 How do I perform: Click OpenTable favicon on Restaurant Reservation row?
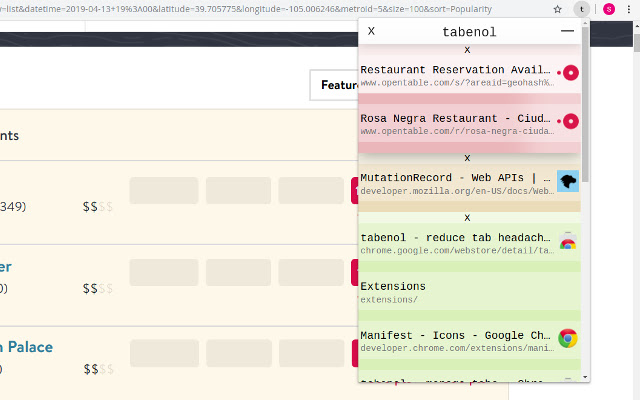pyautogui.click(x=570, y=73)
